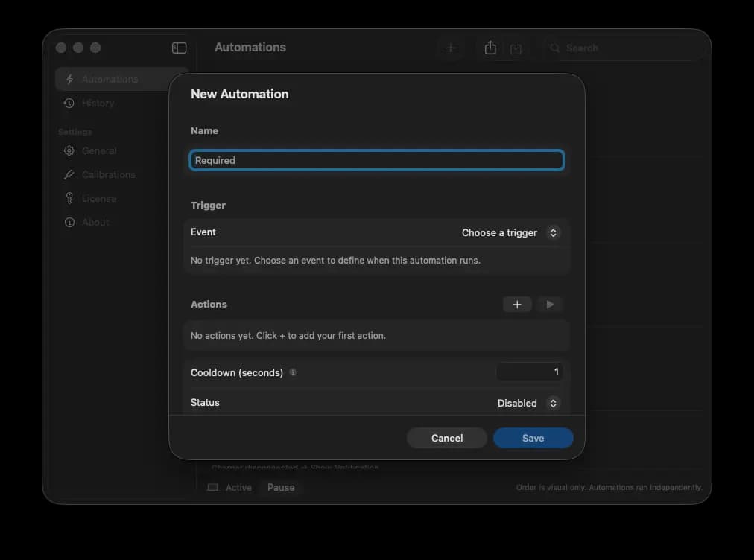The width and height of the screenshot is (754, 560).
Task: Click the 'No trigger yet' description text
Action: (x=335, y=260)
